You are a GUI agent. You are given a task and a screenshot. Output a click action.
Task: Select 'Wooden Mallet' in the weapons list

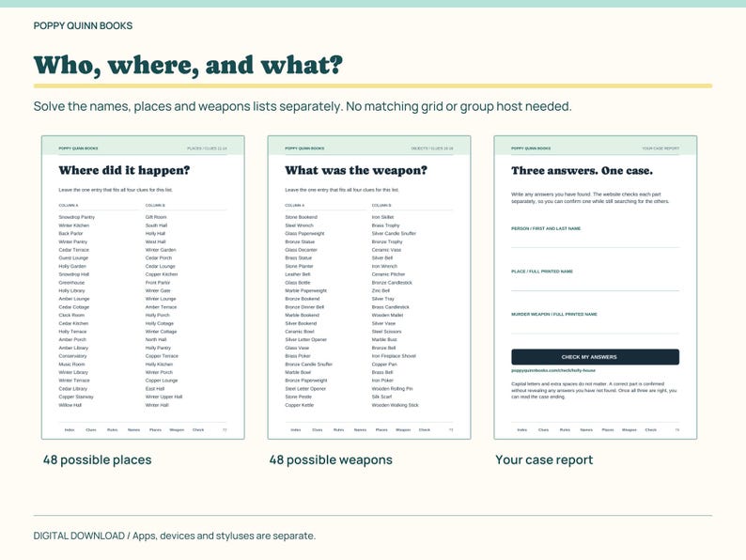pos(387,315)
